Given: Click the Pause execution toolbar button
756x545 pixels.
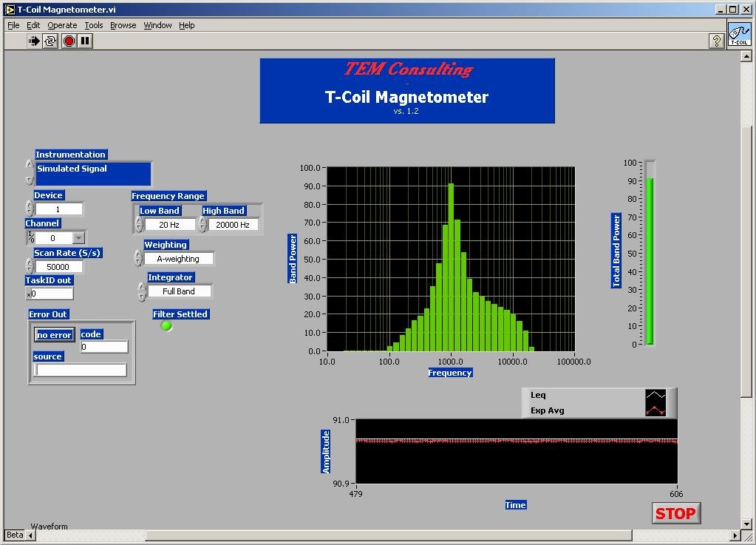Looking at the screenshot, I should tap(85, 41).
